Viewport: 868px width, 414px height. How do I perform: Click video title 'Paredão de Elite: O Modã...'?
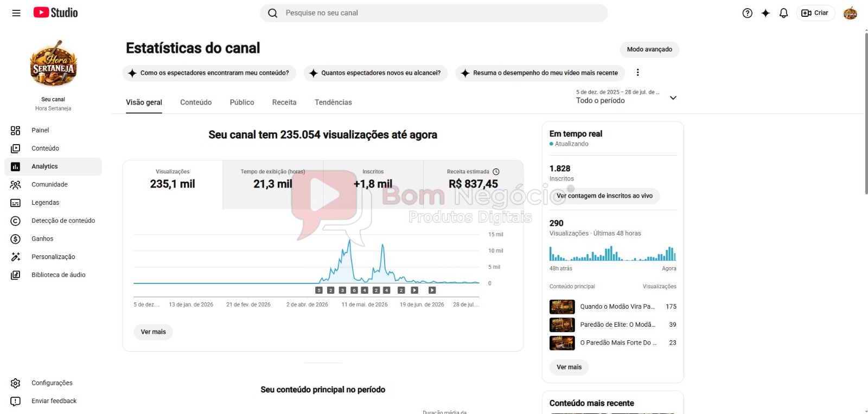(x=618, y=325)
